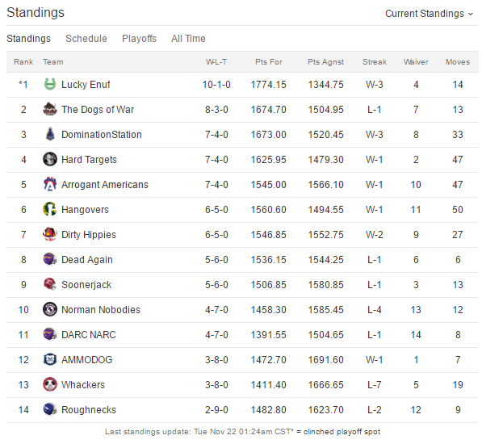Open the Dead Again team link
This screenshot has height=448, width=482.
[87, 260]
